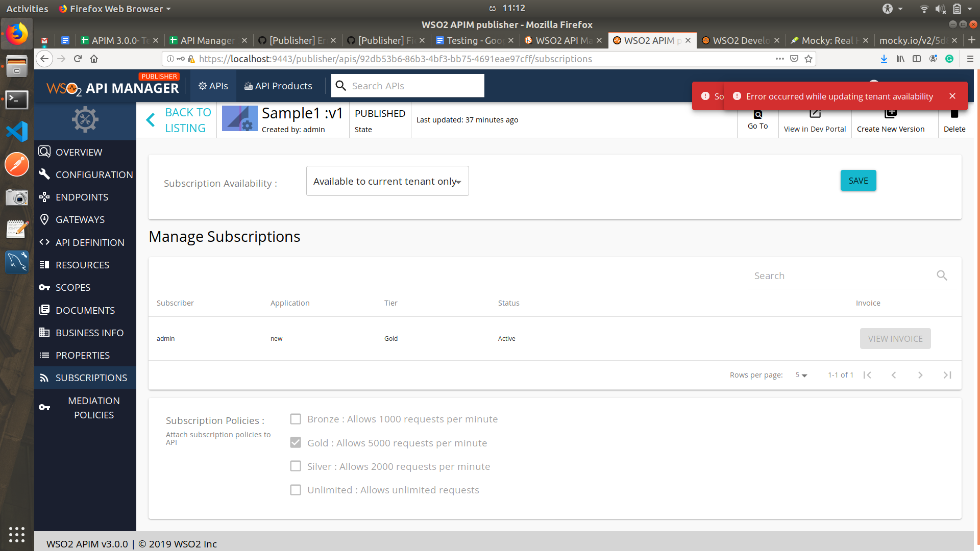Uncheck the Gold subscription policy
Viewport: 980px width, 551px height.
[x=296, y=442]
